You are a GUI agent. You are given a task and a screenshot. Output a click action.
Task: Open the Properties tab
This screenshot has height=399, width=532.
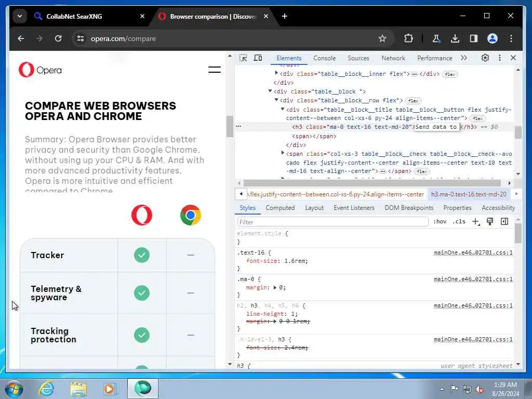click(457, 208)
